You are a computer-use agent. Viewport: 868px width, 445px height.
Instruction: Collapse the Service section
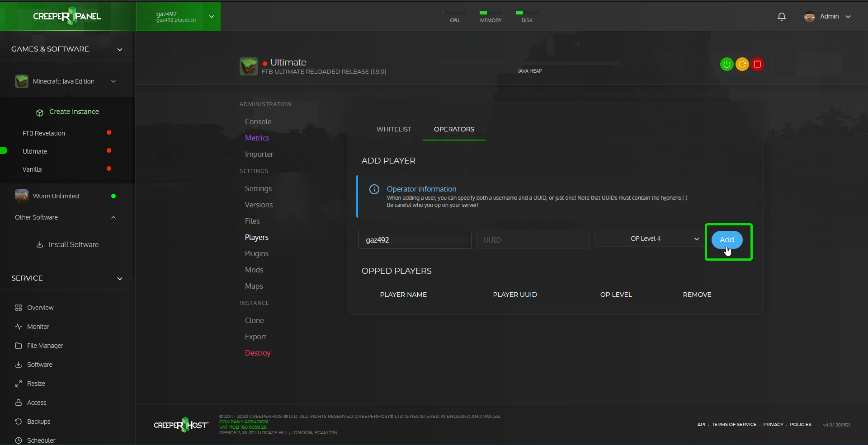(x=120, y=279)
